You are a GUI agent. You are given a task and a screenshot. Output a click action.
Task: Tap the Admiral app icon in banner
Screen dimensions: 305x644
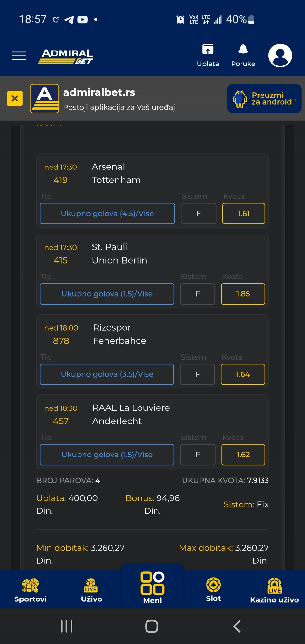tap(44, 98)
